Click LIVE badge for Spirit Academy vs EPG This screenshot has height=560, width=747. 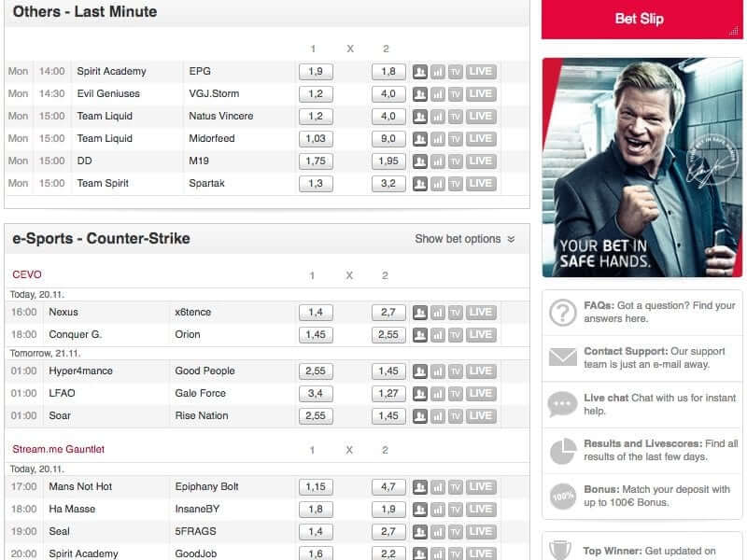click(481, 72)
